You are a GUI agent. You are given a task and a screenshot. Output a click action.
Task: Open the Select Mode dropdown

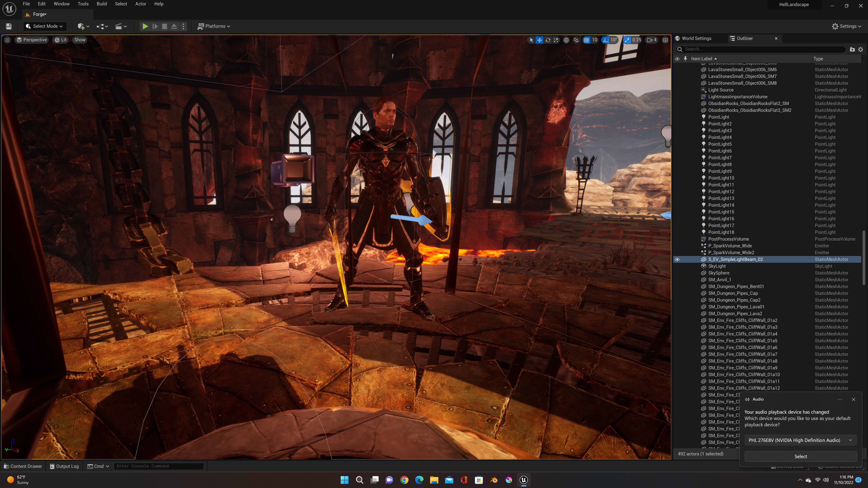point(45,26)
